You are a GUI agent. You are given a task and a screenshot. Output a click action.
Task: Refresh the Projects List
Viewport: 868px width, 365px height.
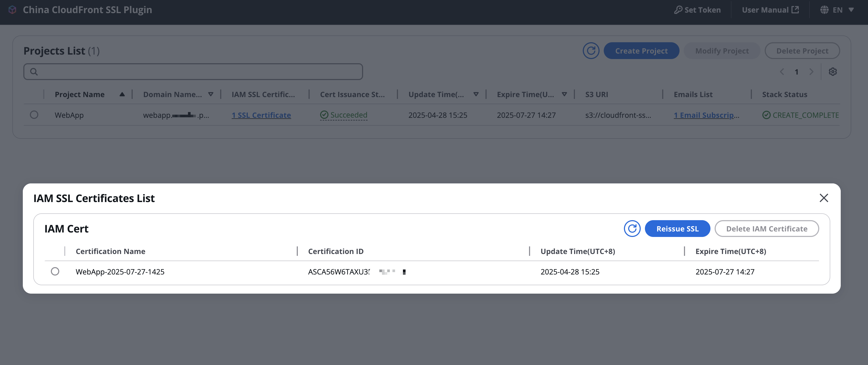pyautogui.click(x=591, y=51)
